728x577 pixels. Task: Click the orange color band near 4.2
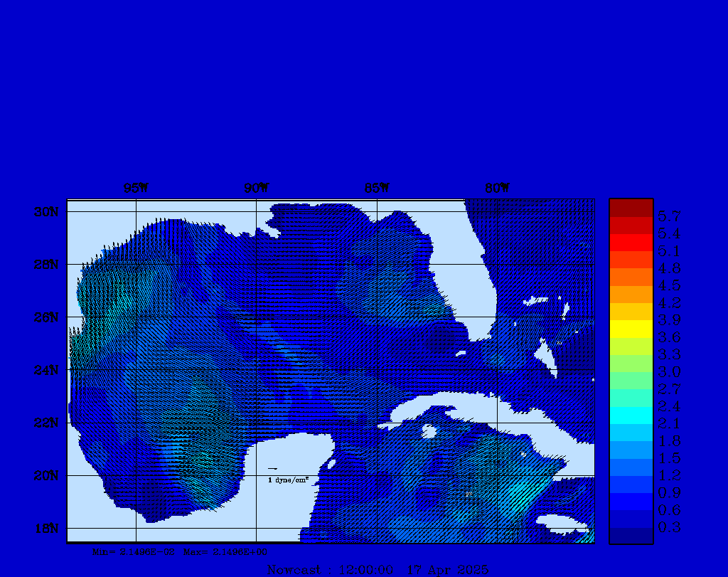point(631,294)
